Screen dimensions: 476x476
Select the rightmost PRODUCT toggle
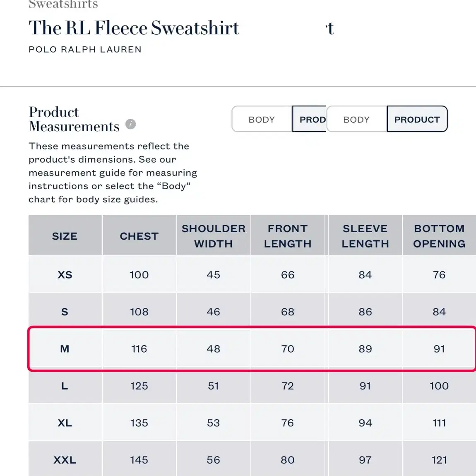(x=417, y=119)
